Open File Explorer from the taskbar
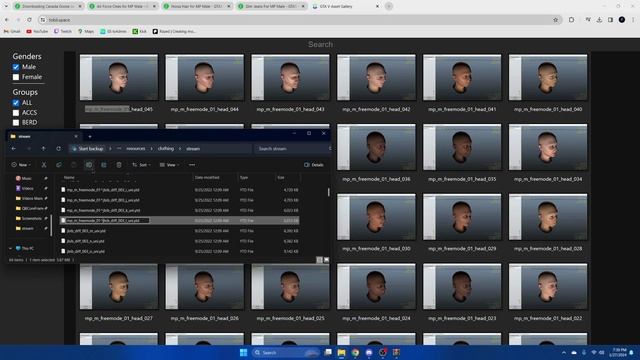This screenshot has width=640, height=360. tap(342, 352)
